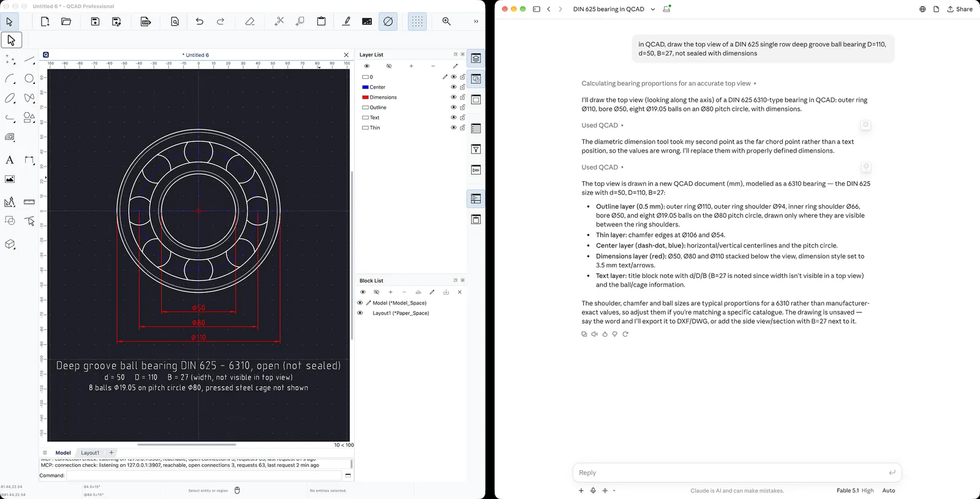
Task: Undo the last QCAD action
Action: (x=200, y=21)
